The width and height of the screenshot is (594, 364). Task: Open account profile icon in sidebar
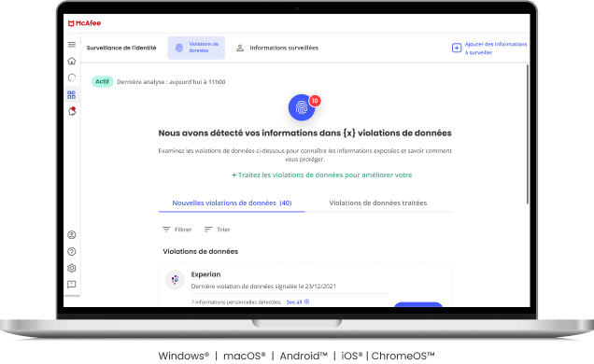(x=72, y=235)
